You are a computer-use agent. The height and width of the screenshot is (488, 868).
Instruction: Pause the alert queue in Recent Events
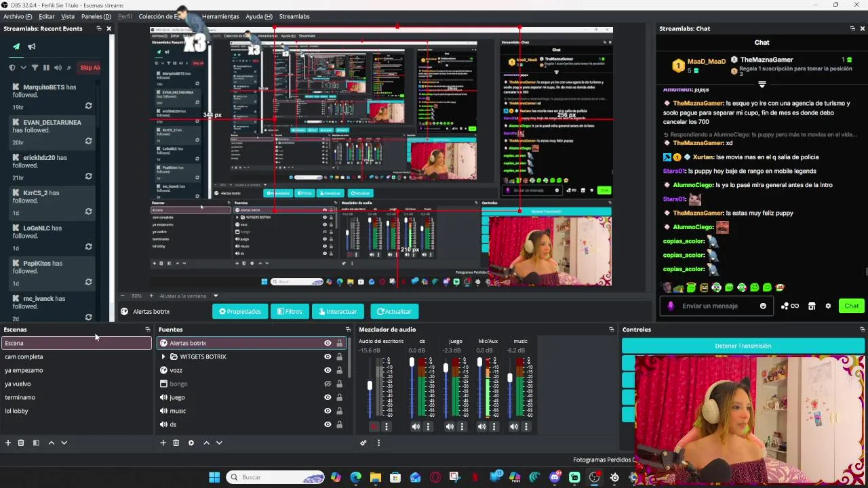click(46, 68)
